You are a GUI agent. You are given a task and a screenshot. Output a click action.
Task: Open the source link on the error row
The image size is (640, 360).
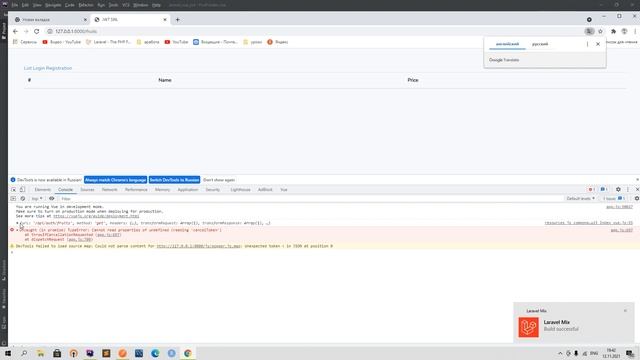click(x=621, y=230)
